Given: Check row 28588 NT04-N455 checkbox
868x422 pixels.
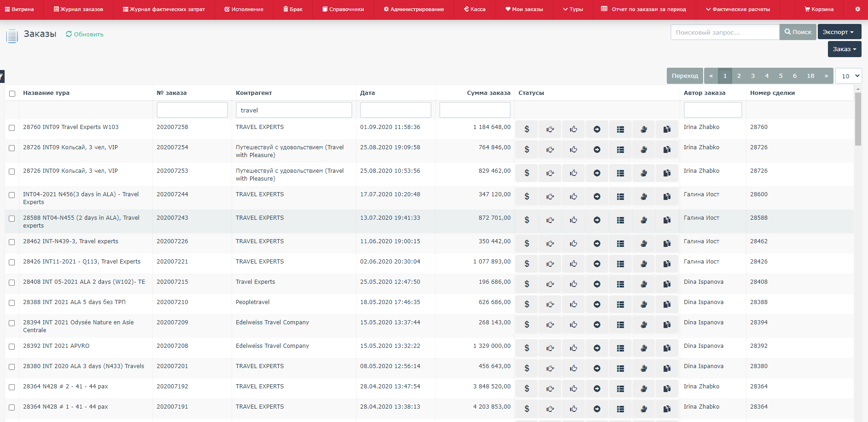Looking at the screenshot, I should click(12, 218).
